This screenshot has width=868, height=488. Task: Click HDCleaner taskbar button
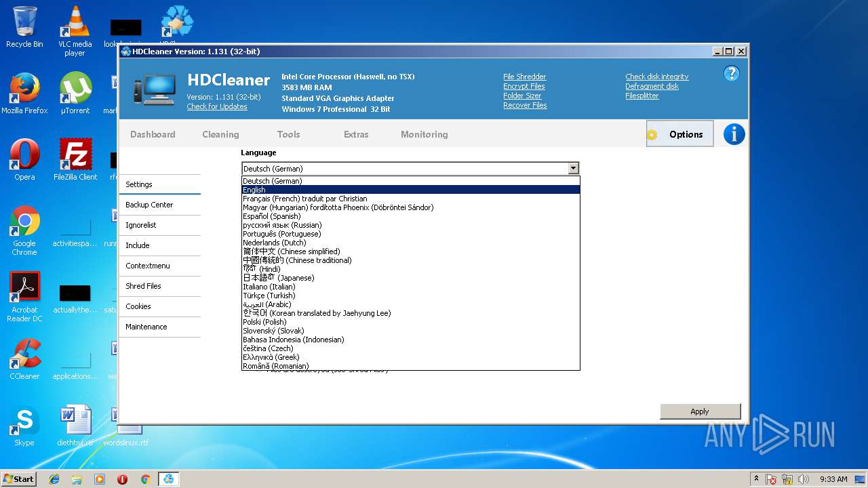[167, 479]
